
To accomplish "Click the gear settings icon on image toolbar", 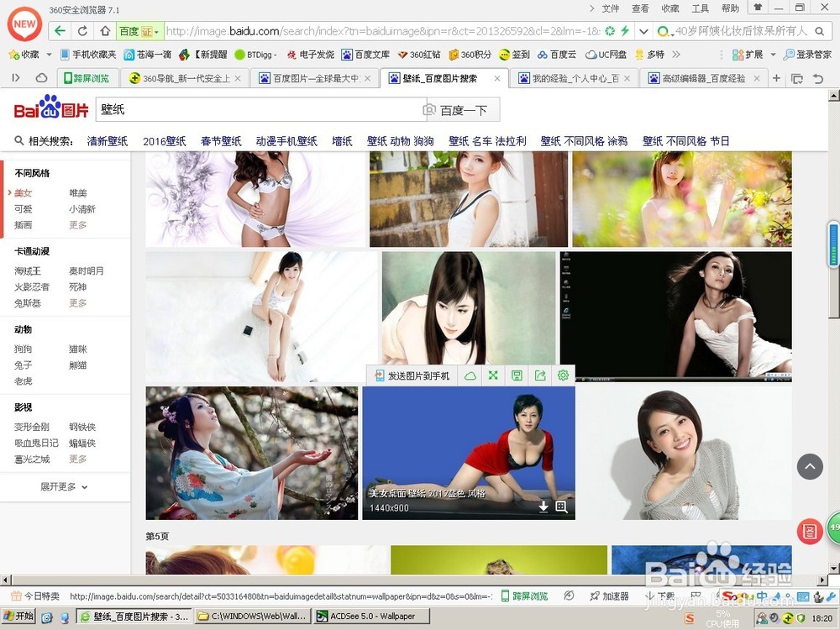I will click(563, 375).
